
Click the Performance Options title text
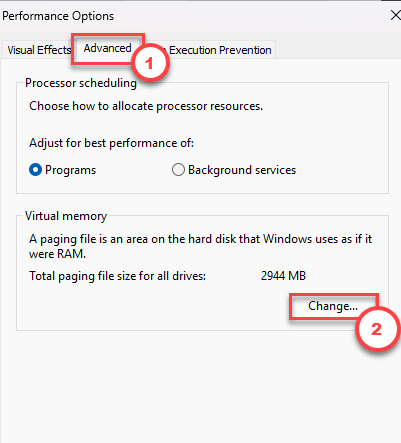[x=58, y=16]
